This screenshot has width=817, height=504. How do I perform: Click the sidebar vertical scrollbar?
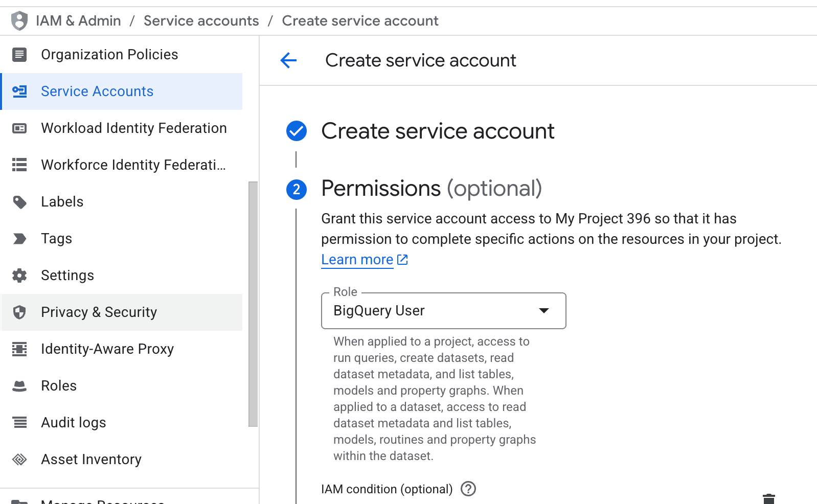(x=253, y=304)
